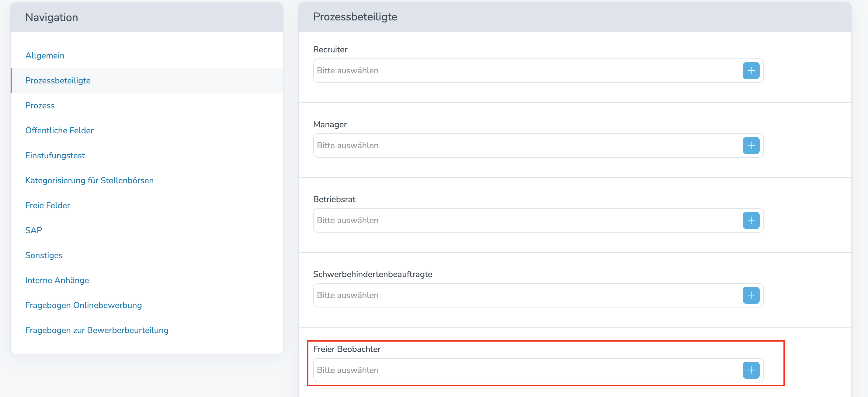Go to Kategorisierung für Stellenbörsen
The width and height of the screenshot is (868, 397).
89,181
